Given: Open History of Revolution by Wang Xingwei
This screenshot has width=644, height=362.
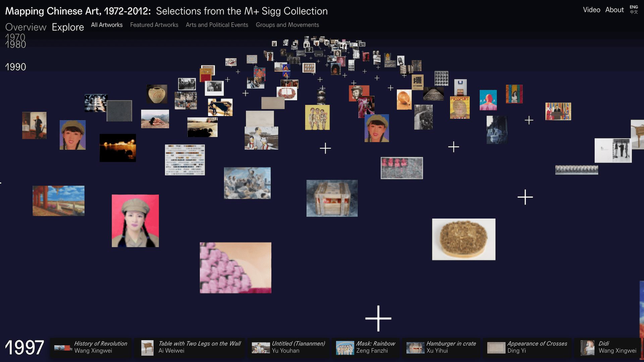Looking at the screenshot, I should (91, 347).
